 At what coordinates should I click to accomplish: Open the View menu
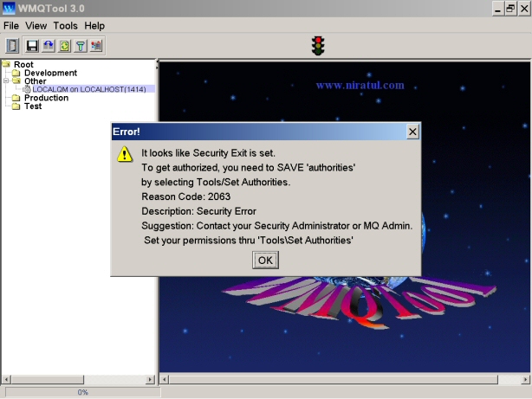[36, 26]
